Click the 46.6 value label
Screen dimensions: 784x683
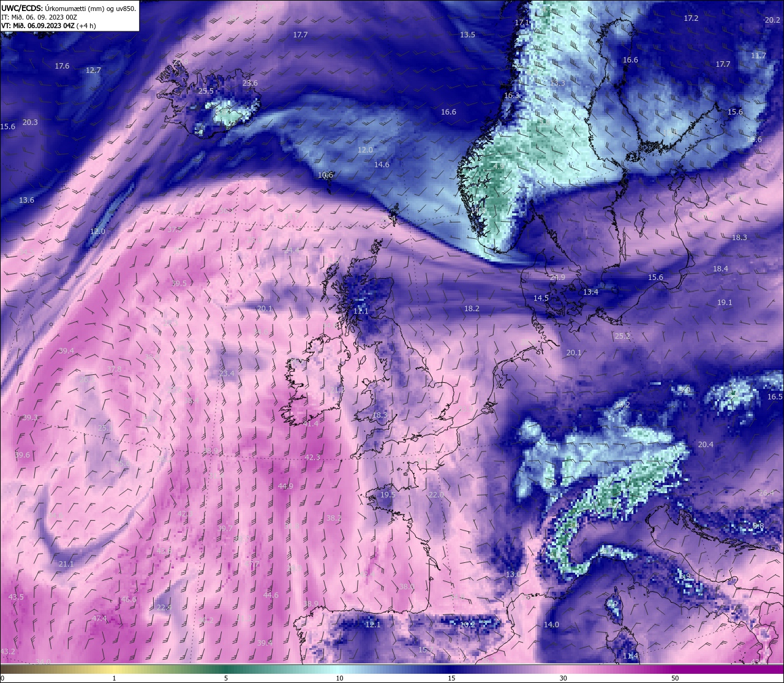click(x=129, y=600)
